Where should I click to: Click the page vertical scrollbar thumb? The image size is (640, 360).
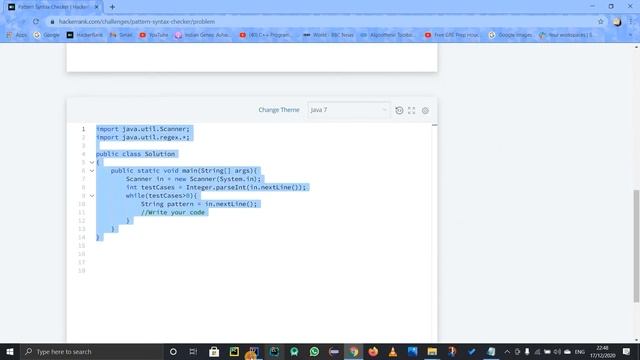pos(636,246)
